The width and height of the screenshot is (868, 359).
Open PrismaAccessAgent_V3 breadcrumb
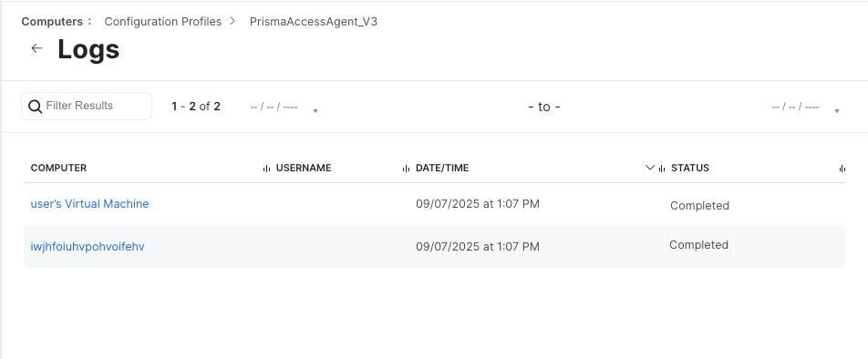click(x=314, y=22)
